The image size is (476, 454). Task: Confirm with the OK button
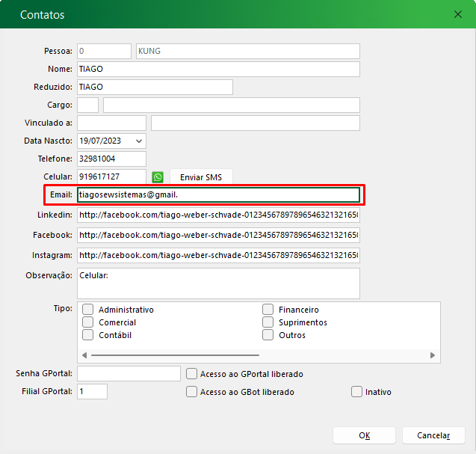coord(364,435)
